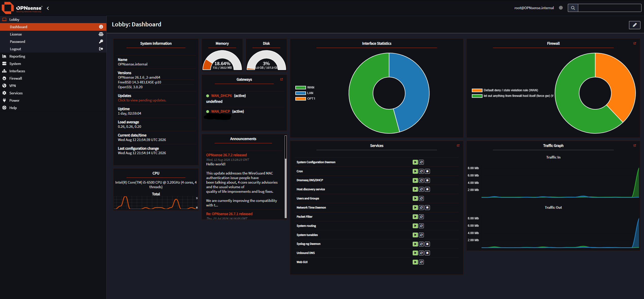Screen dimensions: 644x299
Task: Start the Web GUI service
Action: point(415,262)
